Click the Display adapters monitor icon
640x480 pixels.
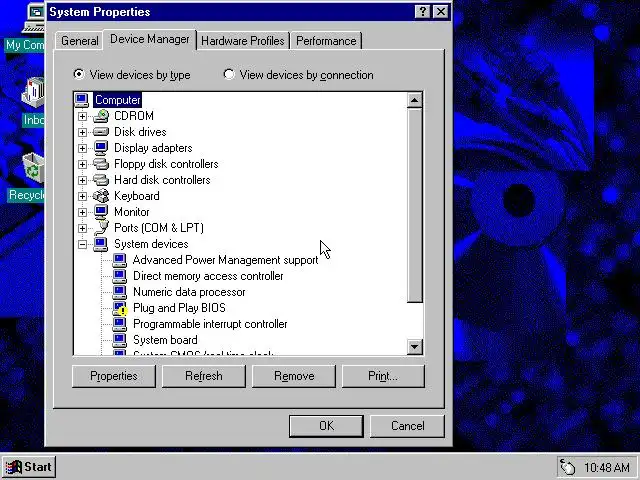(x=101, y=148)
